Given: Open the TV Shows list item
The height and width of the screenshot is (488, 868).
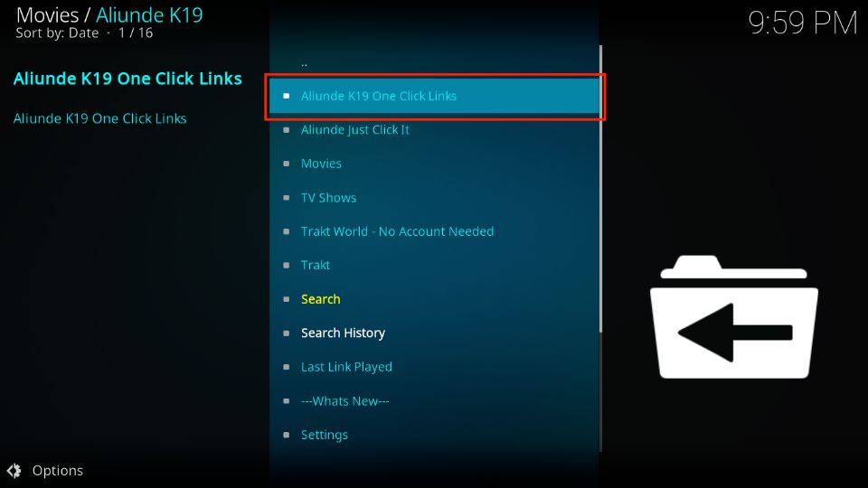Looking at the screenshot, I should tap(434, 198).
